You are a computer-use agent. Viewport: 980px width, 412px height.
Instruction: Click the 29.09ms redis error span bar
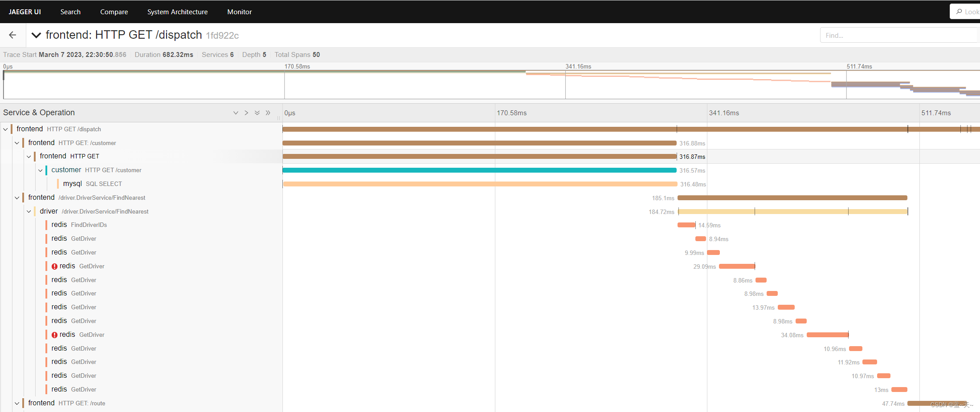click(737, 267)
